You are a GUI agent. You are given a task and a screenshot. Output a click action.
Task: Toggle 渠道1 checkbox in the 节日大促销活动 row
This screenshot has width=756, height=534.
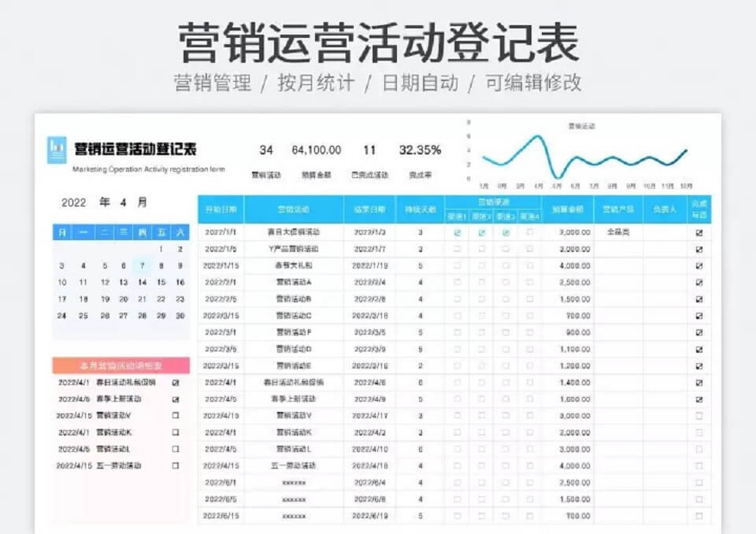coord(457,232)
